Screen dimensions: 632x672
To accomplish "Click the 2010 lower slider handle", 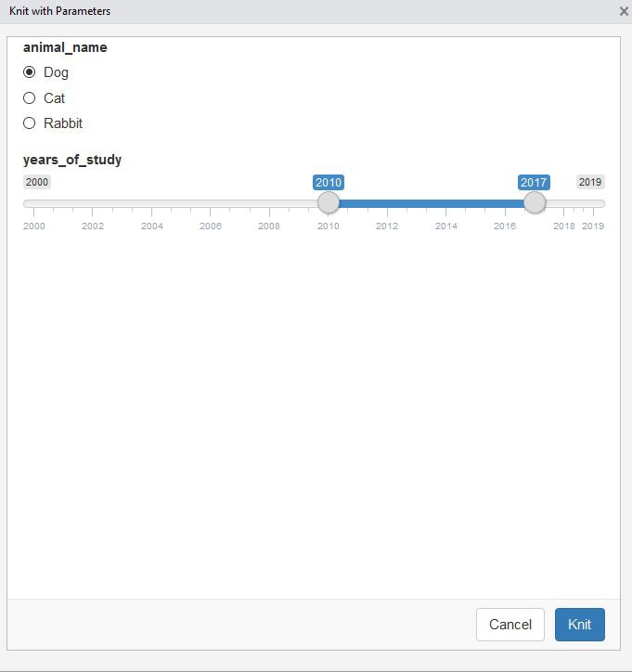I will pyautogui.click(x=329, y=202).
